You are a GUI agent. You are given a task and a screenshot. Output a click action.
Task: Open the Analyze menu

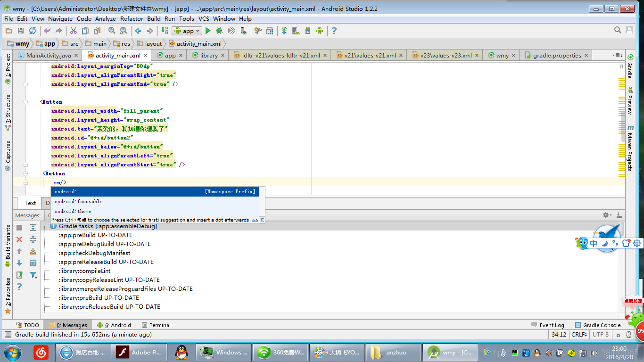(x=105, y=19)
